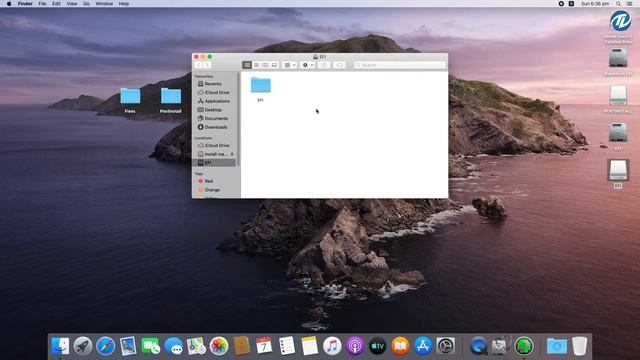
Task: Open the View menu
Action: 72,4
